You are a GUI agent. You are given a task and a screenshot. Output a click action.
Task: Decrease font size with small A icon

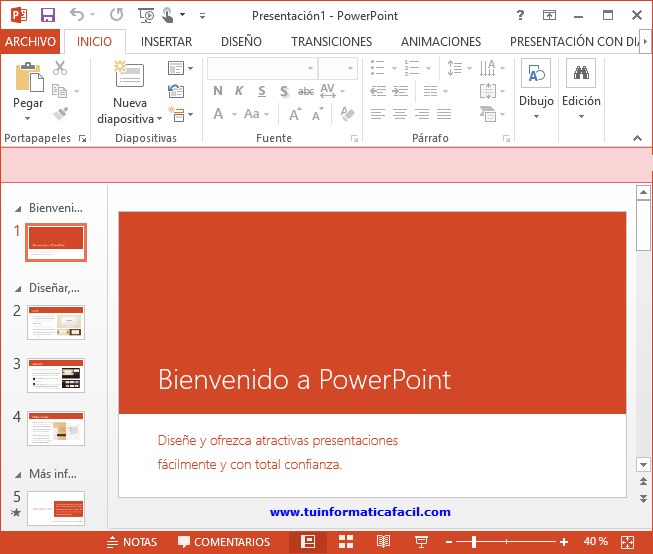[318, 114]
